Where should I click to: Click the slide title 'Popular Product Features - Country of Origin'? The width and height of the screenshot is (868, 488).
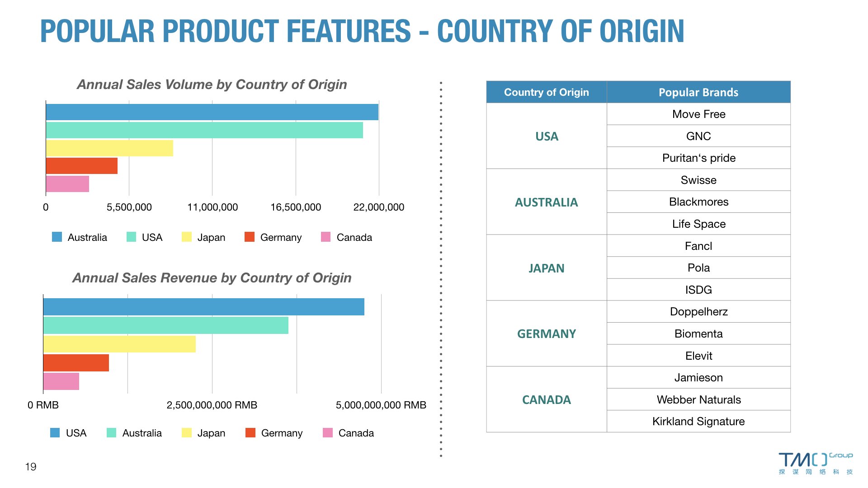362,31
